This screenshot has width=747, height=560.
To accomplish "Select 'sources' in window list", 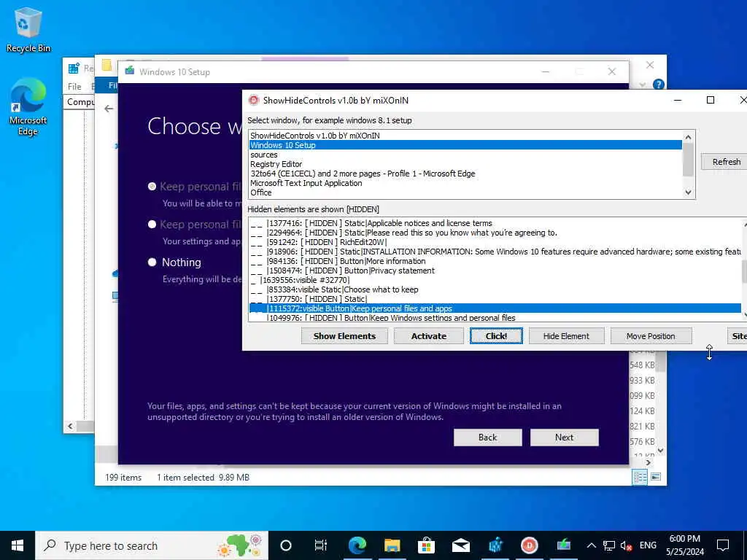I will click(465, 155).
